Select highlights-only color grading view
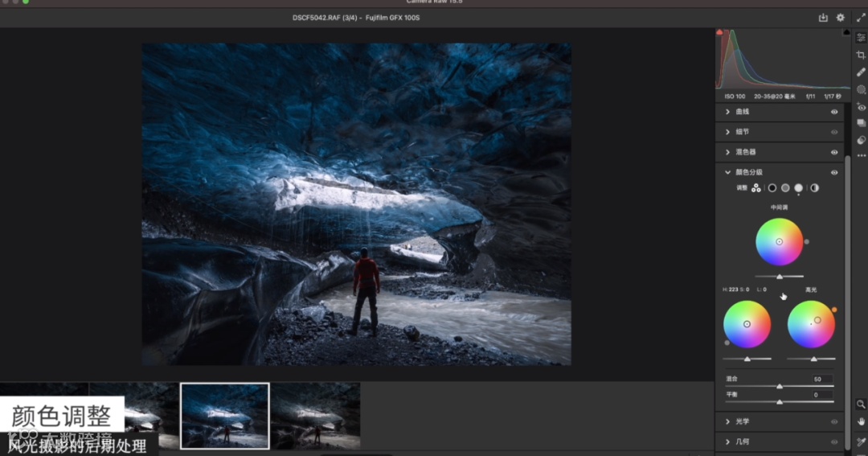868x456 pixels. click(x=798, y=188)
